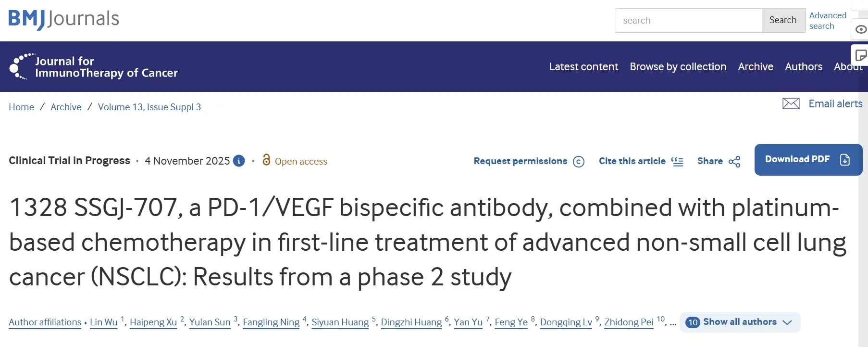This screenshot has height=347, width=868.
Task: Open the Browse by collection menu
Action: point(678,67)
